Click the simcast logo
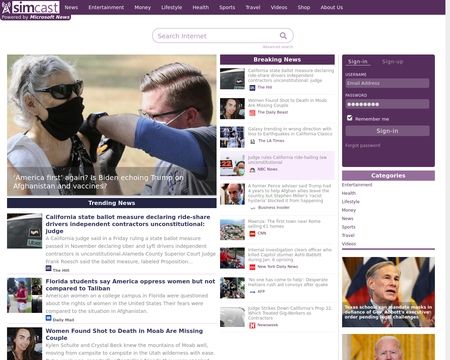 click(x=31, y=7)
